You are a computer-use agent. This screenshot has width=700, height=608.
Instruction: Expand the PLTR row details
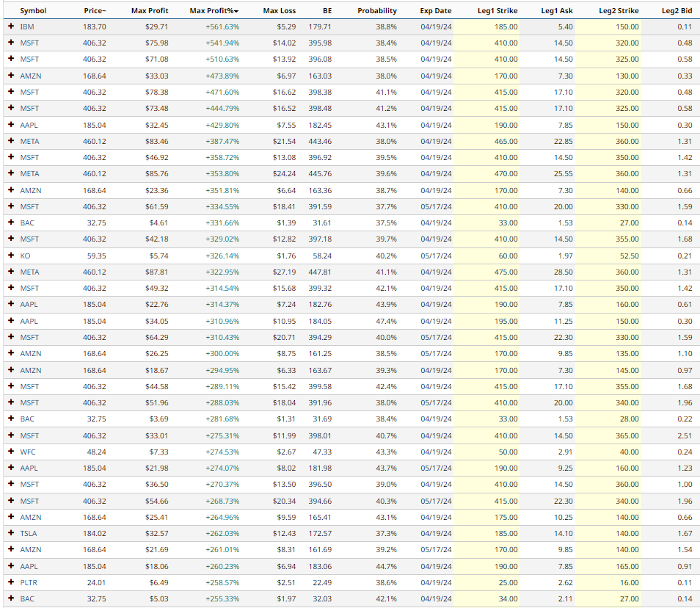coord(11,582)
